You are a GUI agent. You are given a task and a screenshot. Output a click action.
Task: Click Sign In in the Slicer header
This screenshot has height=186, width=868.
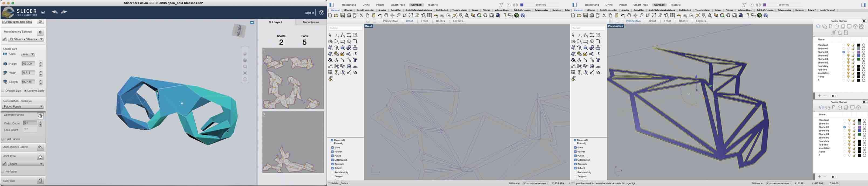(309, 13)
